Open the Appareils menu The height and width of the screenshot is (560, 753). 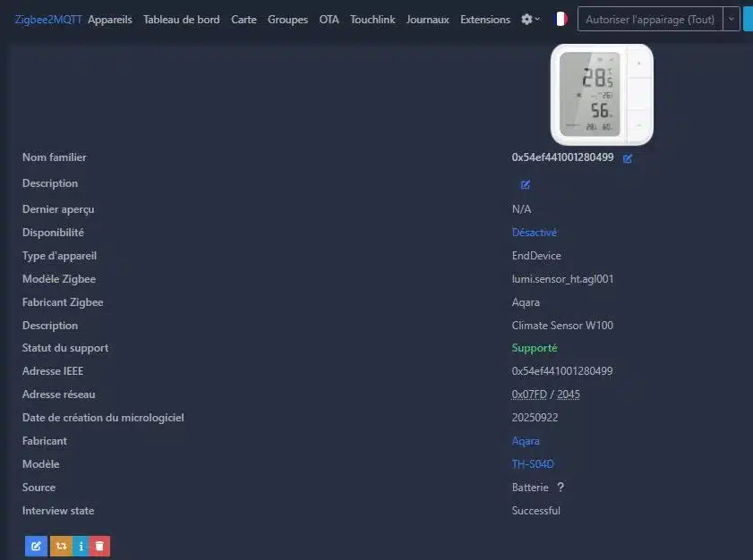point(110,20)
